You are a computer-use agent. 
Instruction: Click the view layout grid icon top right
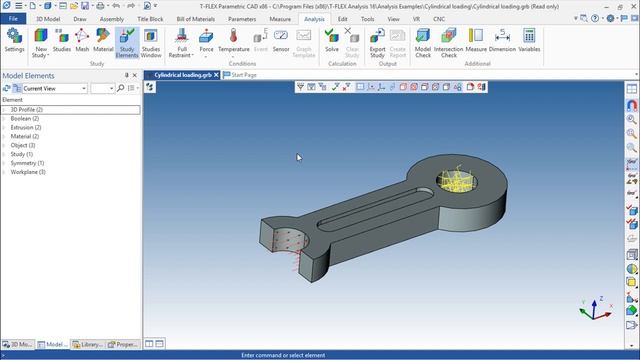click(631, 89)
